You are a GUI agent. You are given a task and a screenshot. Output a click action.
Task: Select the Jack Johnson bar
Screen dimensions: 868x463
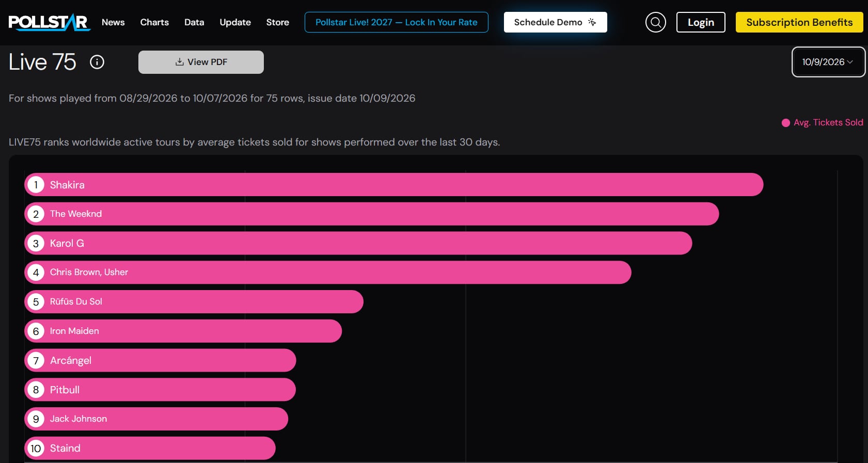pyautogui.click(x=156, y=419)
